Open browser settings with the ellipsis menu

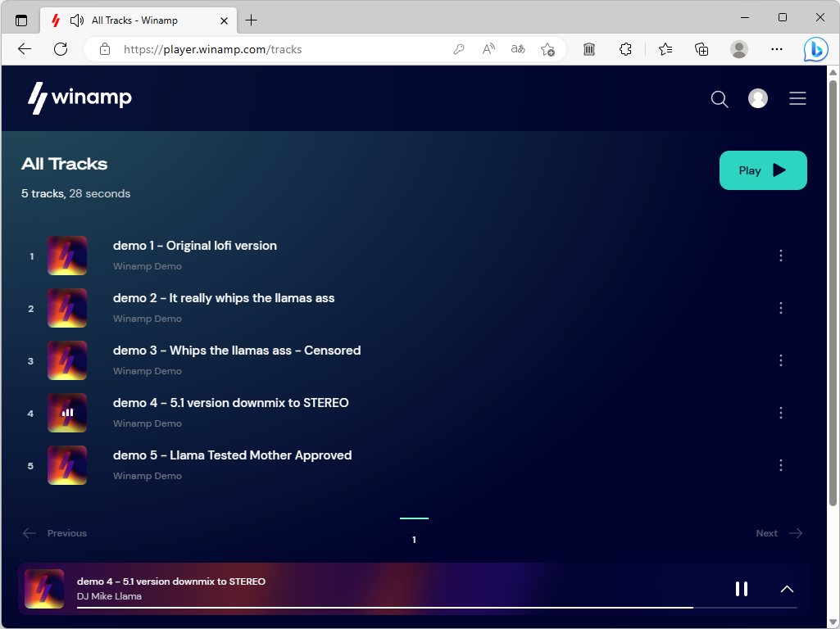(776, 49)
